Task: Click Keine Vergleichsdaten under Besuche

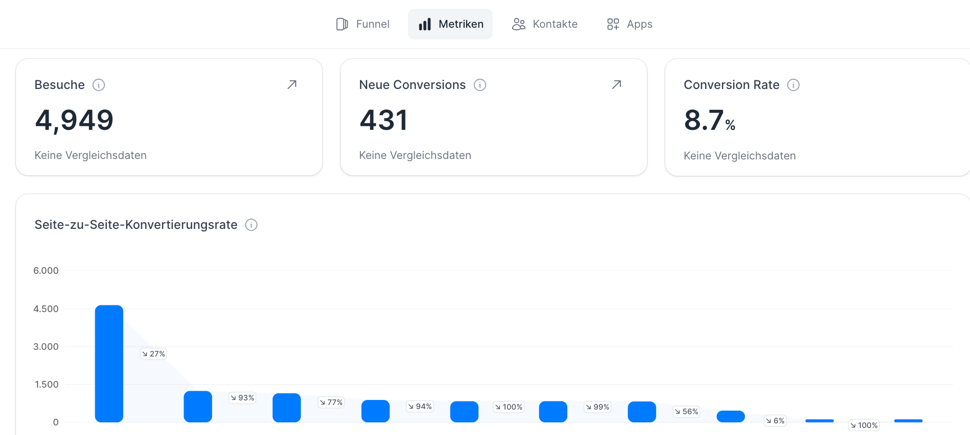Action: coord(91,155)
